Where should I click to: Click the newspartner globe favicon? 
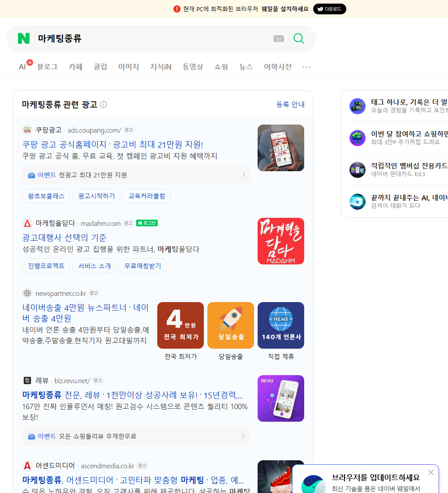point(27,293)
